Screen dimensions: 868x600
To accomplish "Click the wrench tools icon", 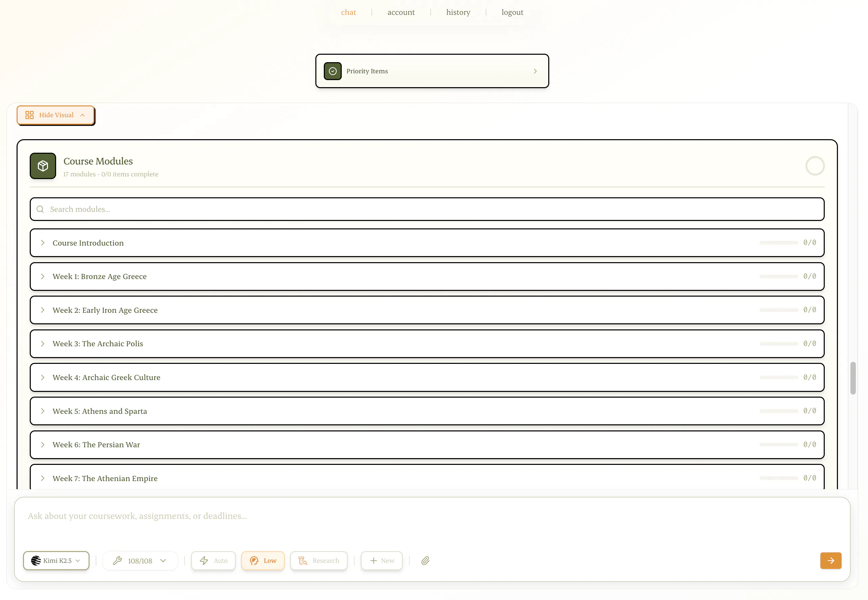I will [117, 560].
